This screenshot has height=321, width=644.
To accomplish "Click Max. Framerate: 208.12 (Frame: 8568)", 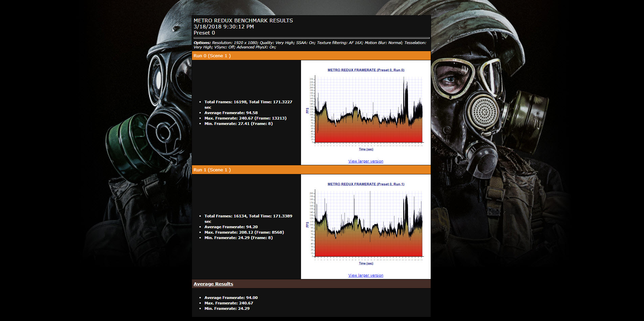I will pos(244,232).
